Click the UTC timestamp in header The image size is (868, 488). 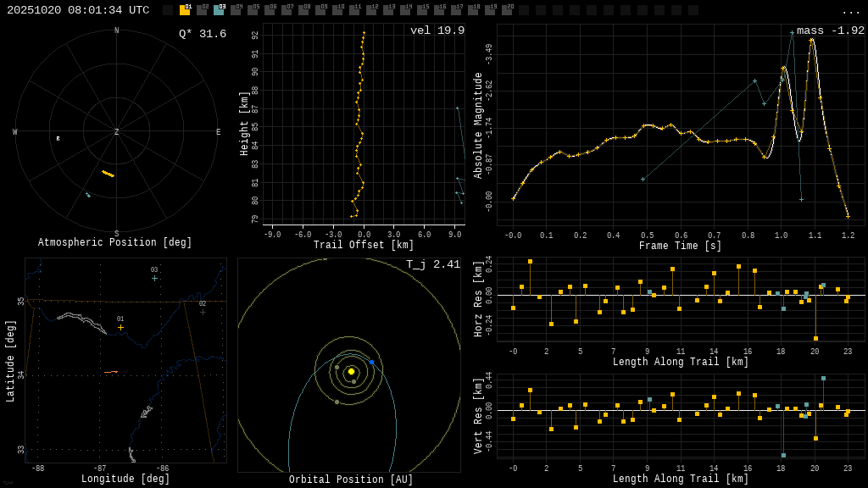[78, 11]
